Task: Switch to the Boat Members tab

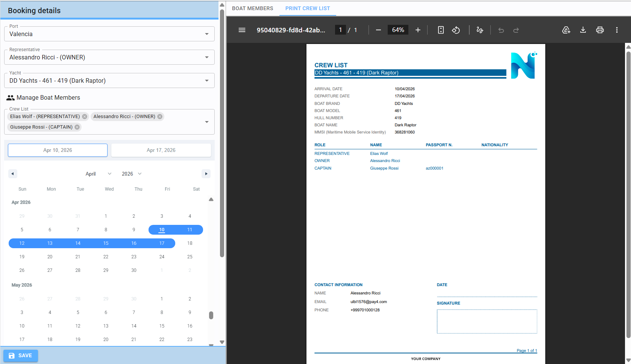Action: tap(252, 8)
